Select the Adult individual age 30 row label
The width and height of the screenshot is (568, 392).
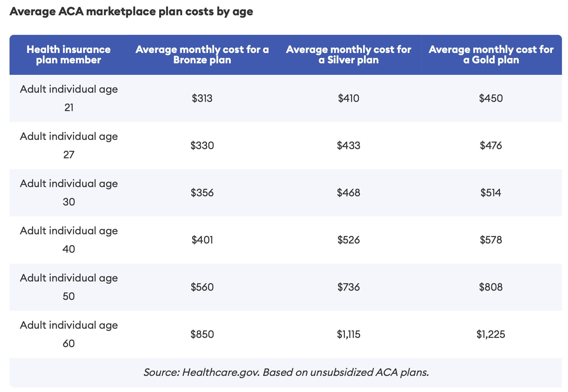[69, 193]
